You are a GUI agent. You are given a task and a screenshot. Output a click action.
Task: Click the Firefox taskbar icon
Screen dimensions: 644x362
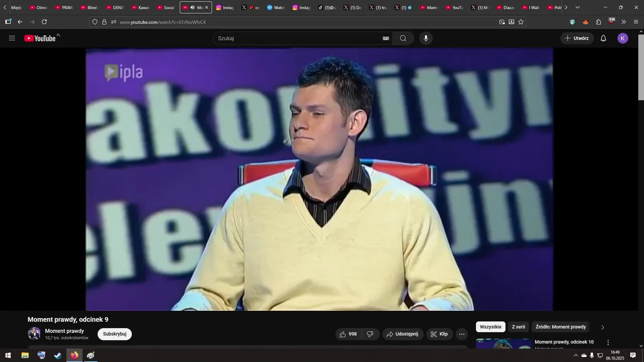pyautogui.click(x=74, y=355)
